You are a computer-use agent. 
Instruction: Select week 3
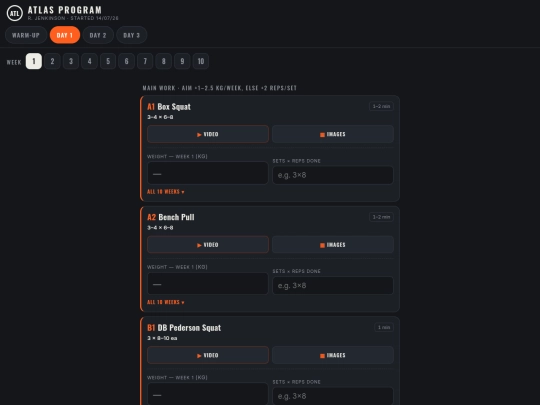[x=71, y=61]
